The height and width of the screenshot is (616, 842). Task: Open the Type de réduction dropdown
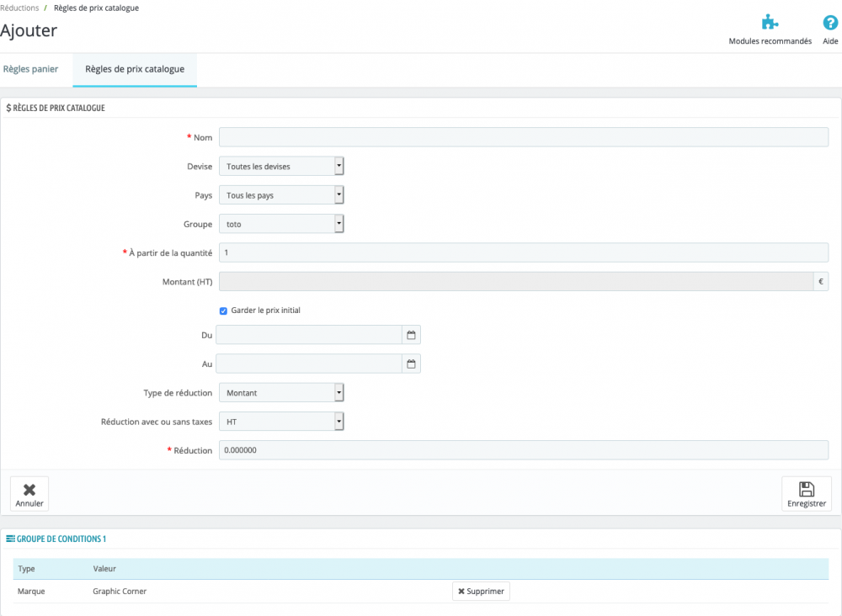tap(281, 393)
